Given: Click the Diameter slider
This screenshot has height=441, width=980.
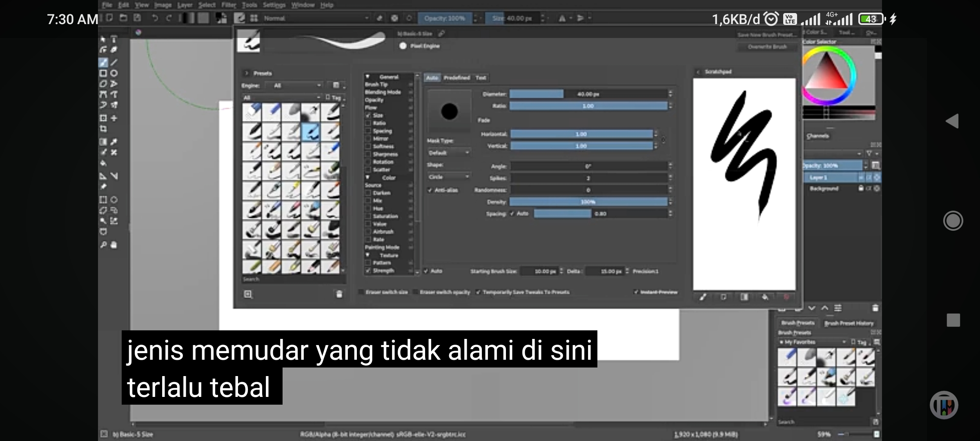Looking at the screenshot, I should coord(588,94).
